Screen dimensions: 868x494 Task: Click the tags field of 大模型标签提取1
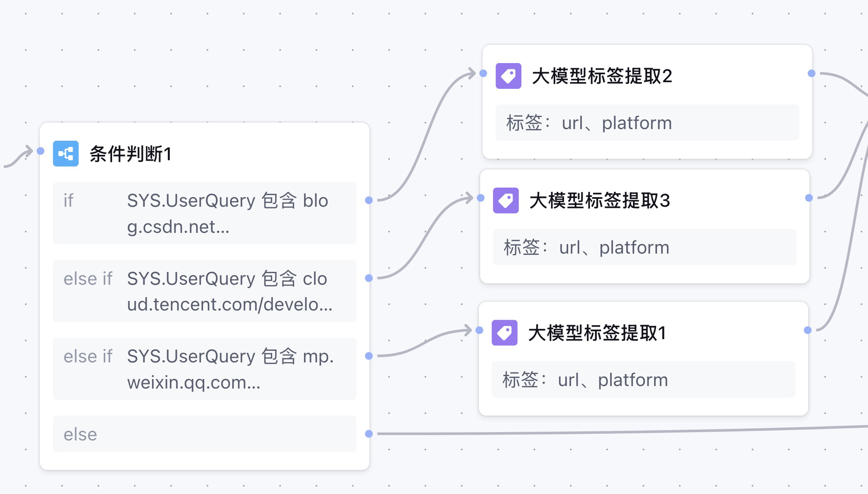click(x=643, y=380)
